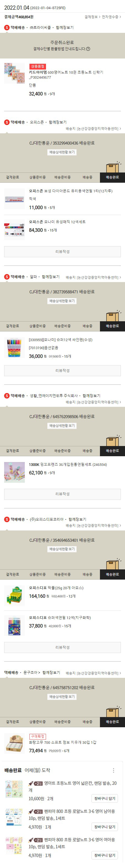Screen dimensions: 125x868
Task: Click the red S icon beside 오피스존 seller
Action: [x=7, y=122]
